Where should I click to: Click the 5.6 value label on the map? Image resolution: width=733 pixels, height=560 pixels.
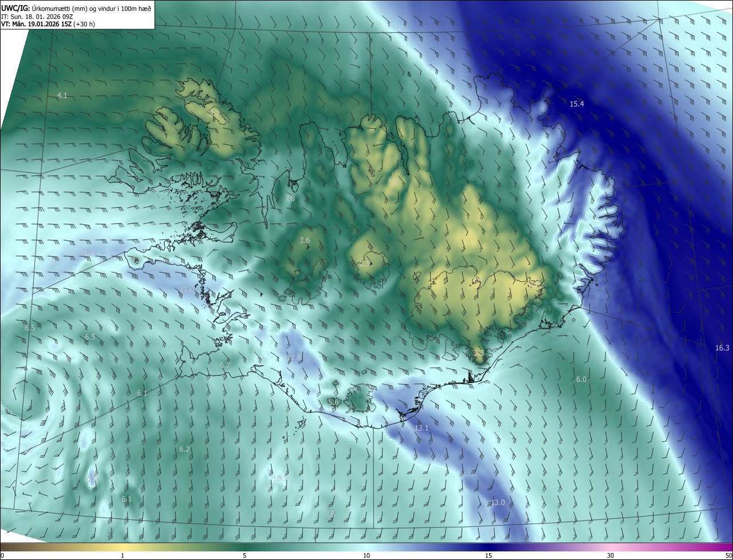[x=333, y=403]
